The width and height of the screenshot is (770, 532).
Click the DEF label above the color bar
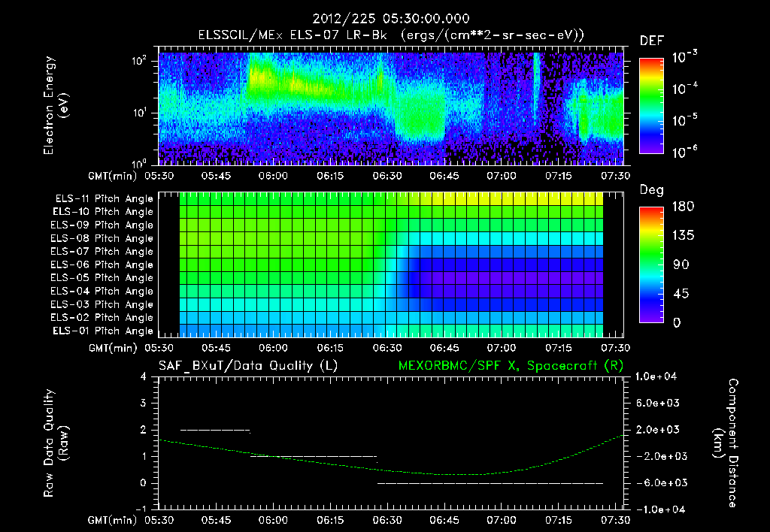[652, 41]
